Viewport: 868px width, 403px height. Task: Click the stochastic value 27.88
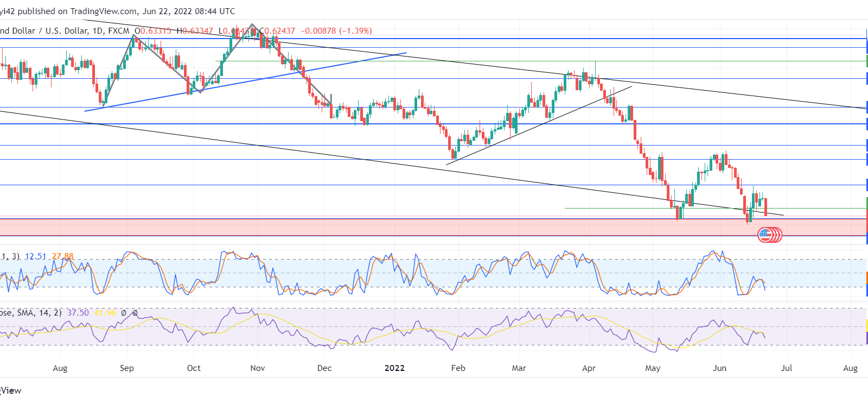click(x=62, y=256)
